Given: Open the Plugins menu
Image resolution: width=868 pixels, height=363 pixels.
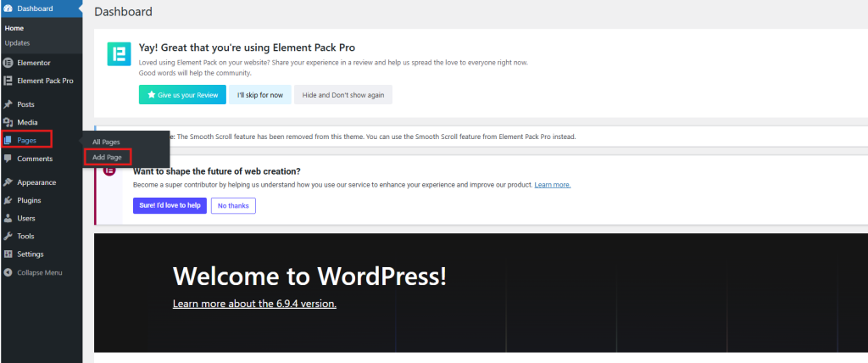Looking at the screenshot, I should 41,200.
